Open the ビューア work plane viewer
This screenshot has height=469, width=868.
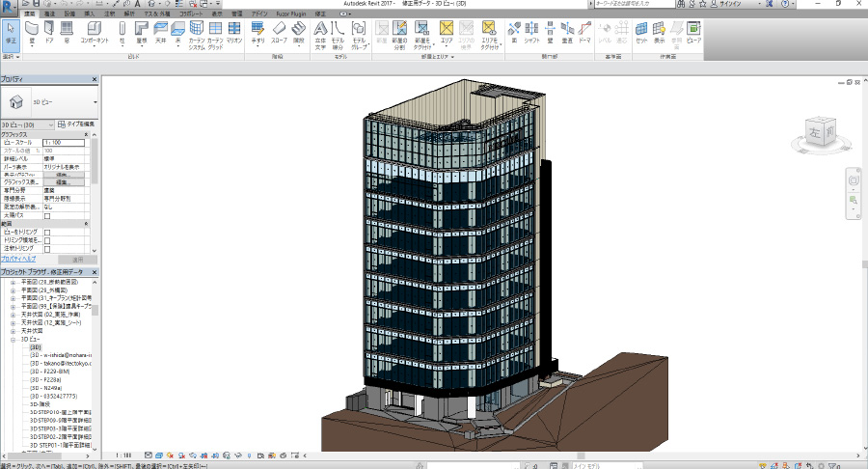(693, 33)
